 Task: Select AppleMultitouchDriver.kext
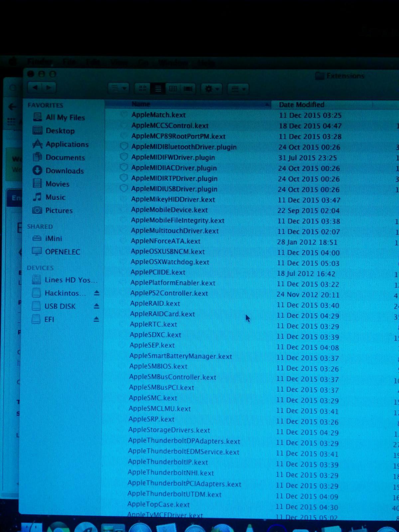click(x=175, y=231)
